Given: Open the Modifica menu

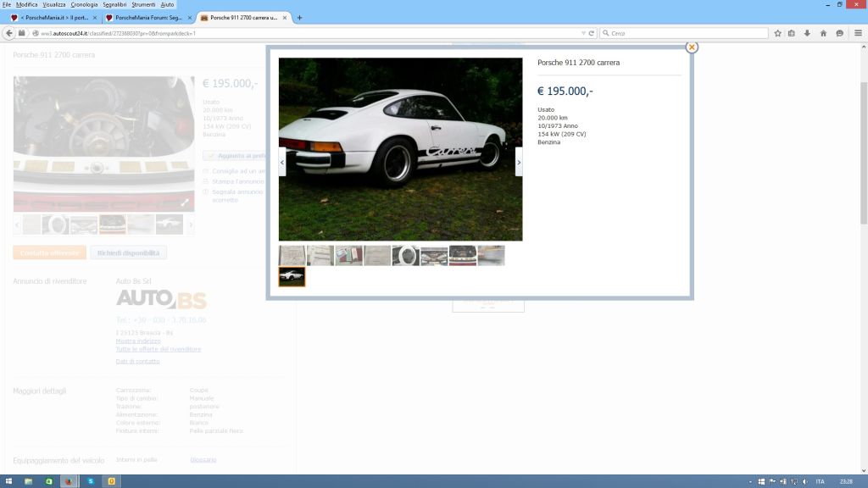Looking at the screenshot, I should click(x=26, y=4).
